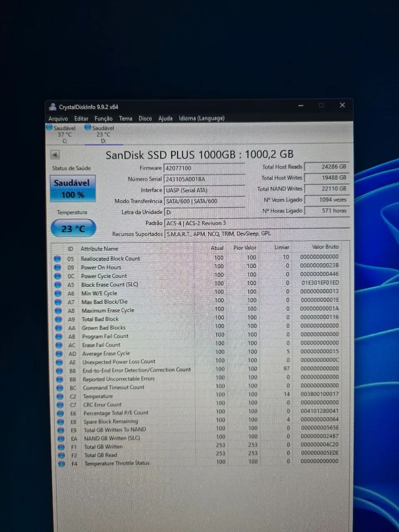This screenshot has width=399, height=532.
Task: Open the Disco menu
Action: point(145,118)
